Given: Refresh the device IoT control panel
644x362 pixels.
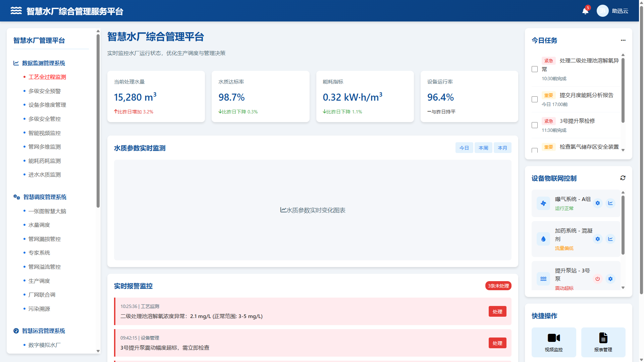Looking at the screenshot, I should point(623,178).
